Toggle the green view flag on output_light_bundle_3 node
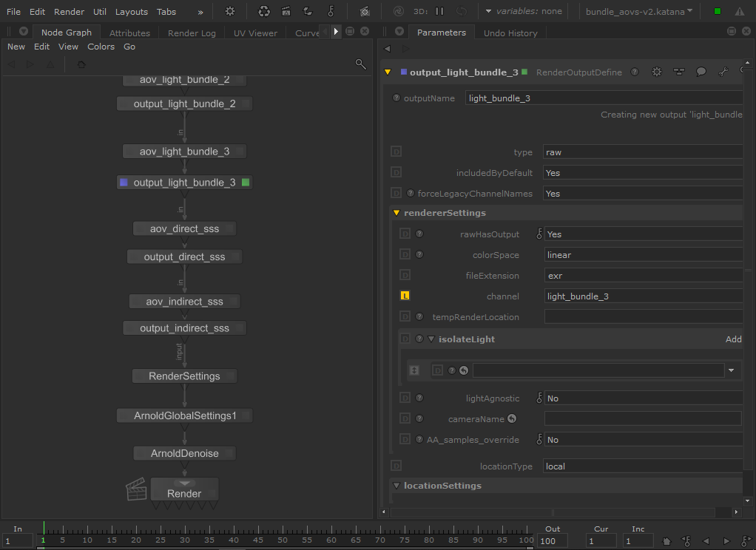The width and height of the screenshot is (756, 550). [246, 182]
